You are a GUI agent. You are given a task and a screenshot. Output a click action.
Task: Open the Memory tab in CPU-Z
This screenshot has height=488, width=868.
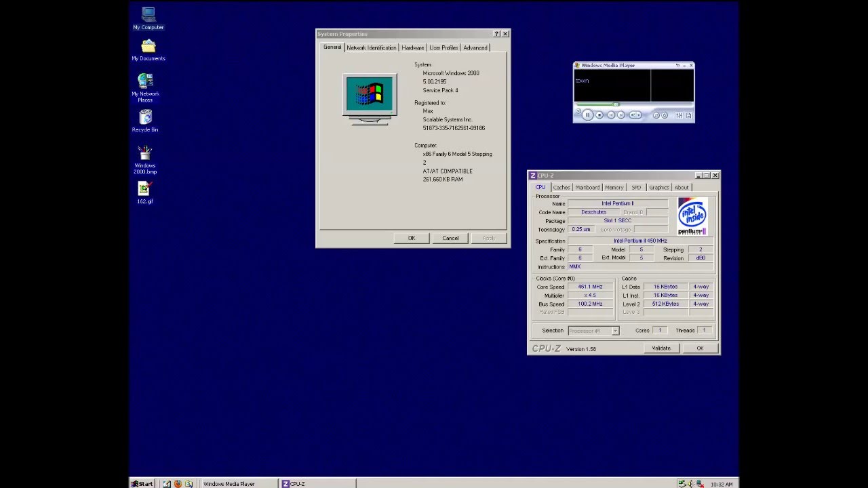click(614, 187)
